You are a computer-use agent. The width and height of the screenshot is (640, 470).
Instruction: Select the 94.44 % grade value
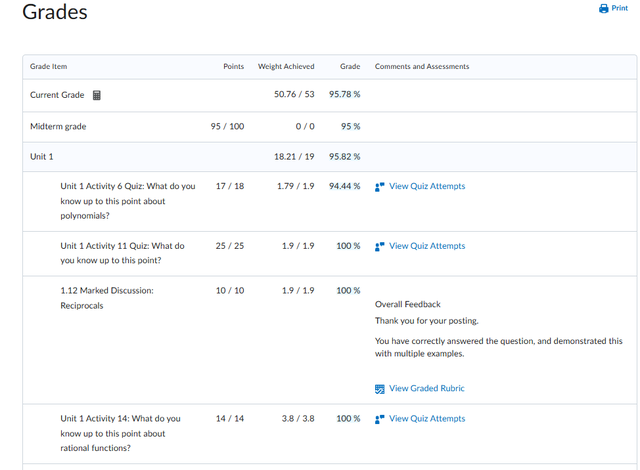point(344,186)
